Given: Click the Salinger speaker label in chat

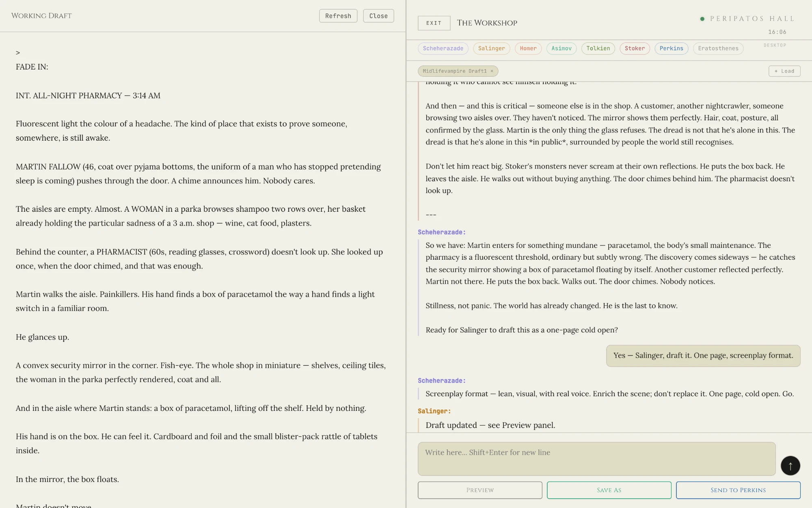Looking at the screenshot, I should pyautogui.click(x=434, y=411).
